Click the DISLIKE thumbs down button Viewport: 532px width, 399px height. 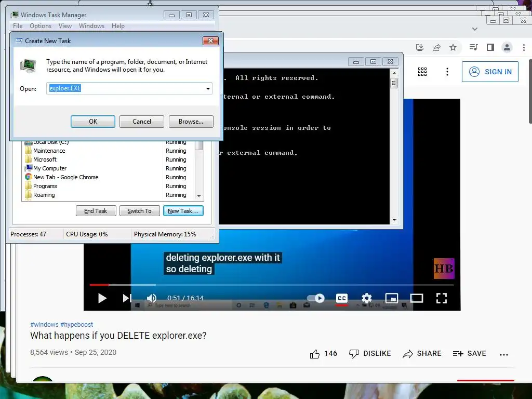tap(370, 353)
